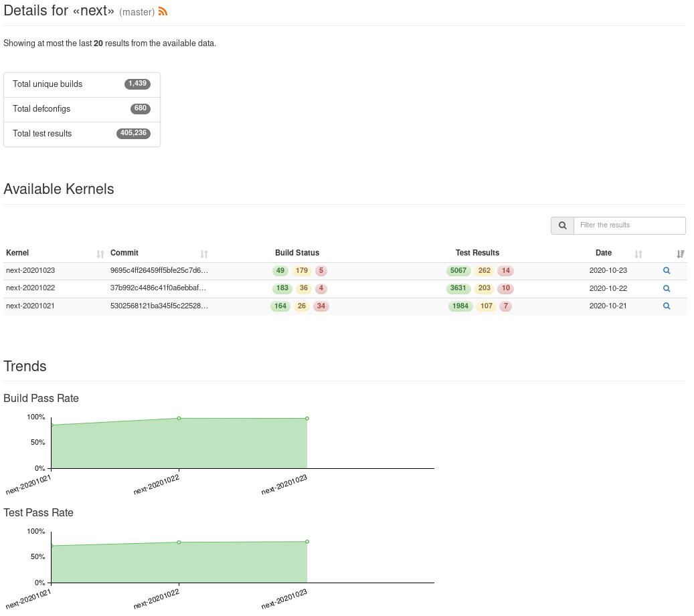Click red test results badge 7
Screen dimensions: 694x616
(505, 306)
